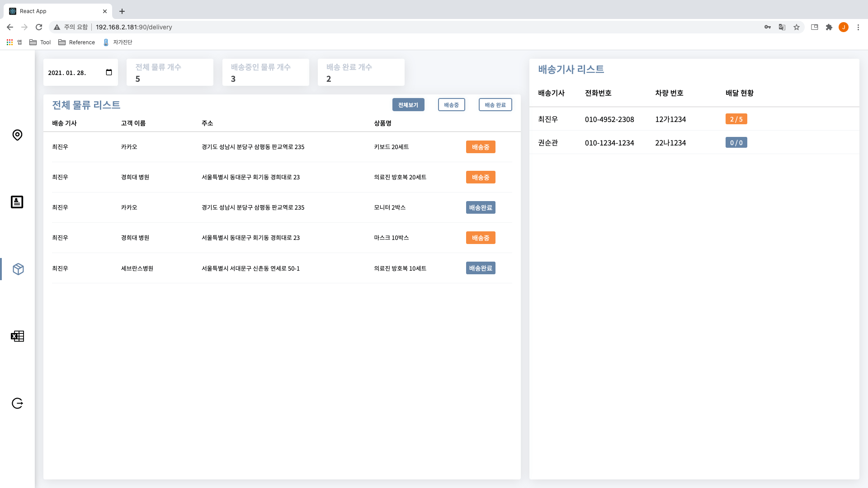Open the calendar picker icon in date field
The height and width of the screenshot is (488, 868).
click(109, 72)
